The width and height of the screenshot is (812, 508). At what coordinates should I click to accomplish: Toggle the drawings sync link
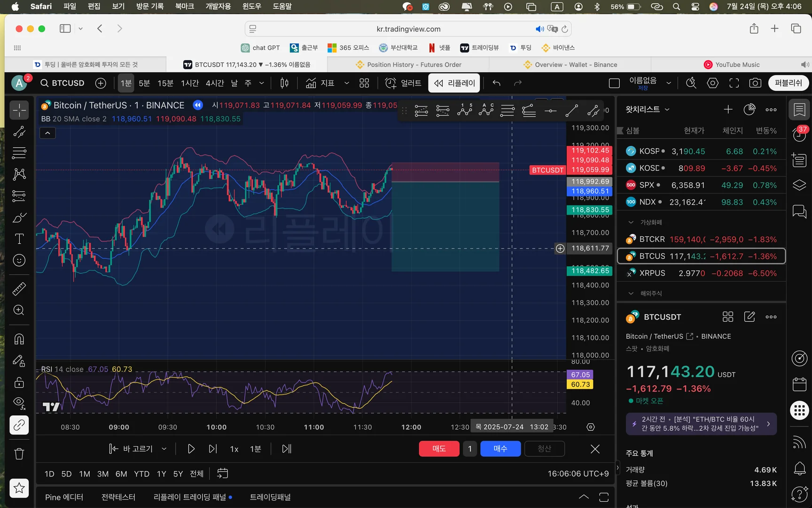coord(19,425)
